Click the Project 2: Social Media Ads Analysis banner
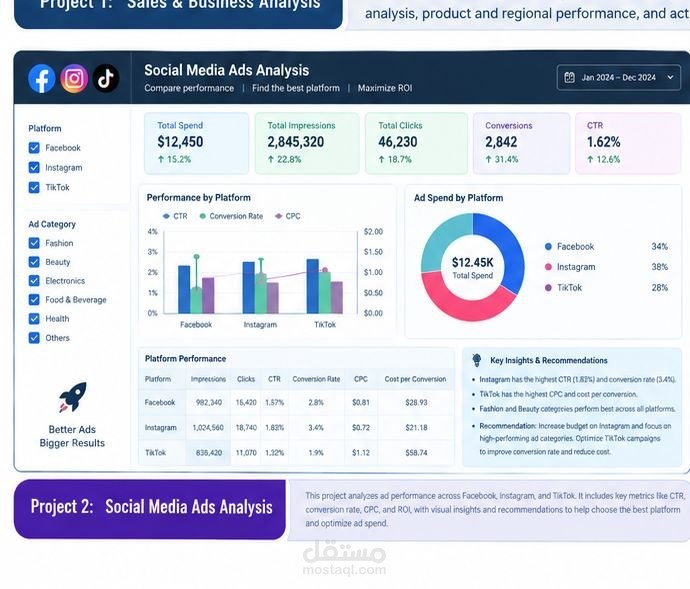The height and width of the screenshot is (589, 690). pyautogui.click(x=150, y=509)
